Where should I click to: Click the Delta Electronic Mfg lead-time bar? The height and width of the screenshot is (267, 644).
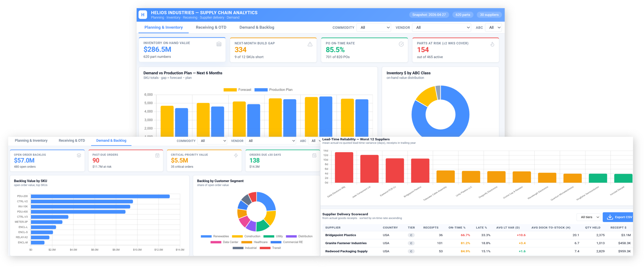point(344,168)
